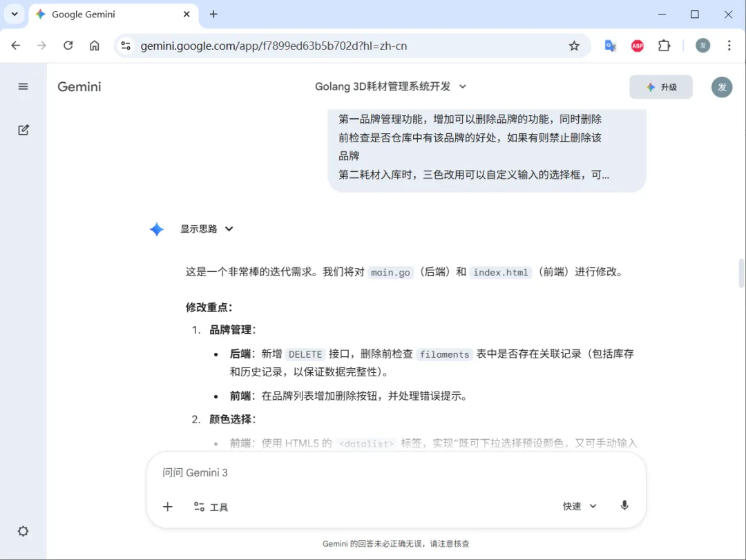Open Chrome three-dot menu
This screenshot has width=746, height=560.
click(729, 46)
